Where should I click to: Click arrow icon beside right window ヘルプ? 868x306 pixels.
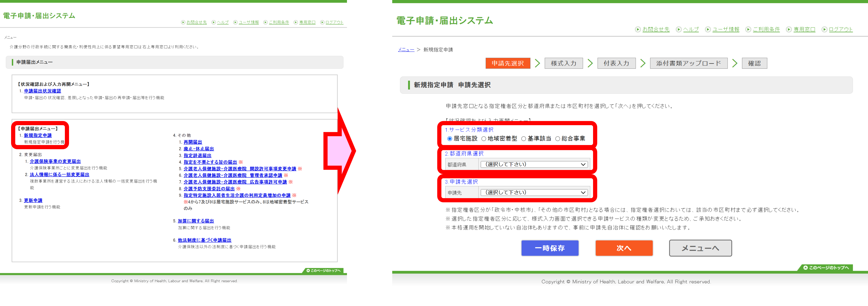(x=679, y=29)
